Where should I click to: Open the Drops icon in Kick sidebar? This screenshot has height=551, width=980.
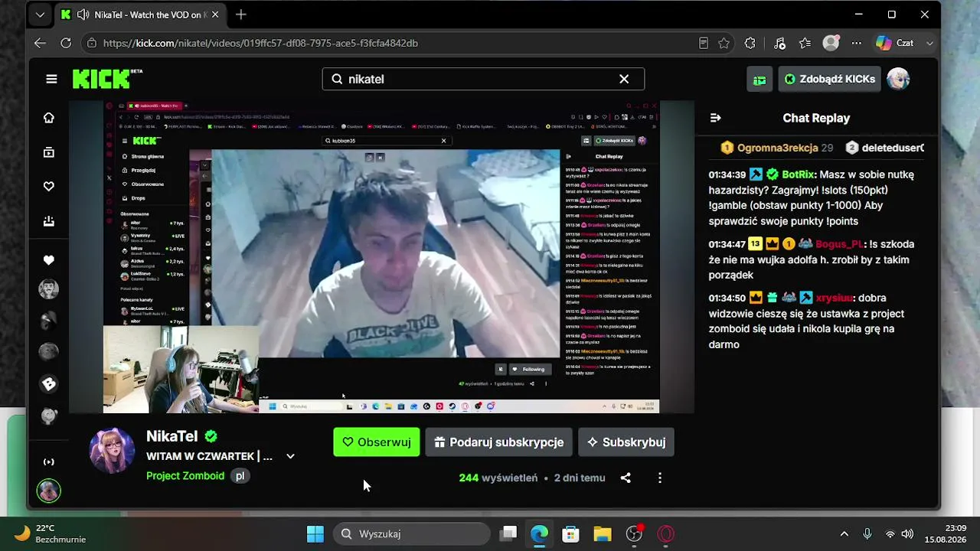coord(49,221)
